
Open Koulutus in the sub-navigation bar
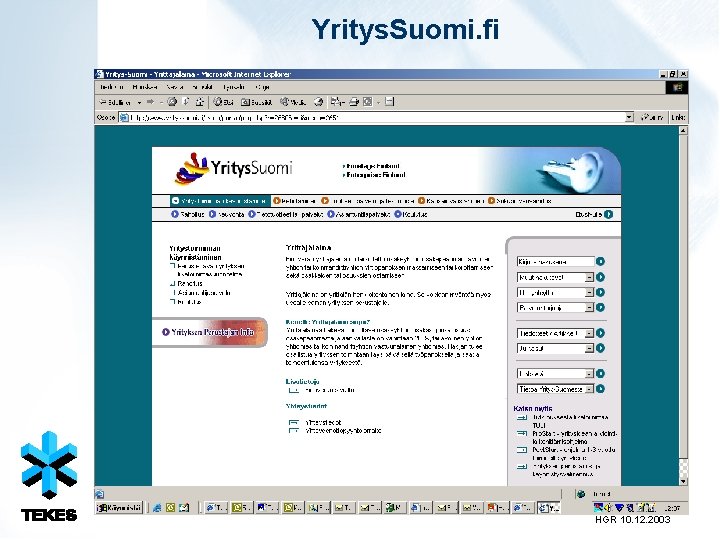(x=411, y=214)
